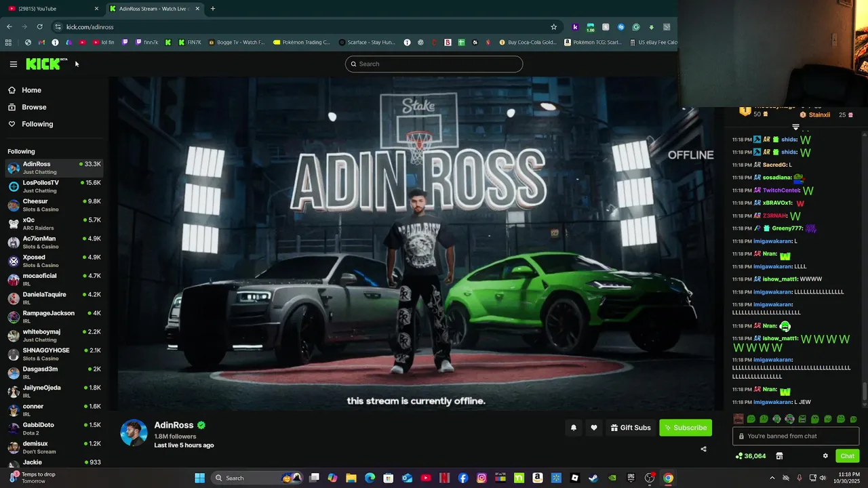The height and width of the screenshot is (488, 868).
Task: Open the 'lol fin' bookmark
Action: click(x=102, y=42)
